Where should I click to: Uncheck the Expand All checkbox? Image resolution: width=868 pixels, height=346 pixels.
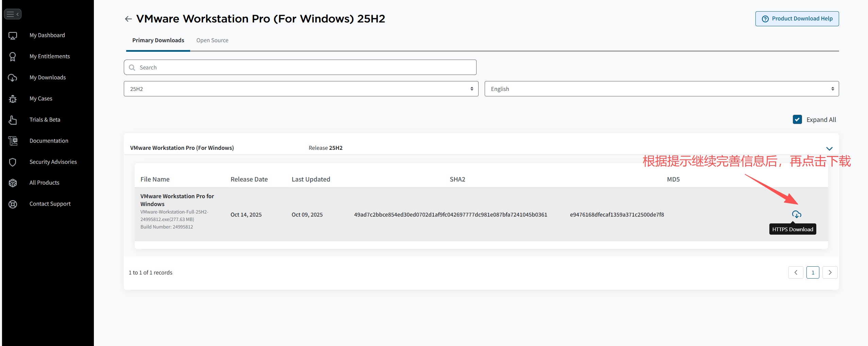pyautogui.click(x=797, y=120)
